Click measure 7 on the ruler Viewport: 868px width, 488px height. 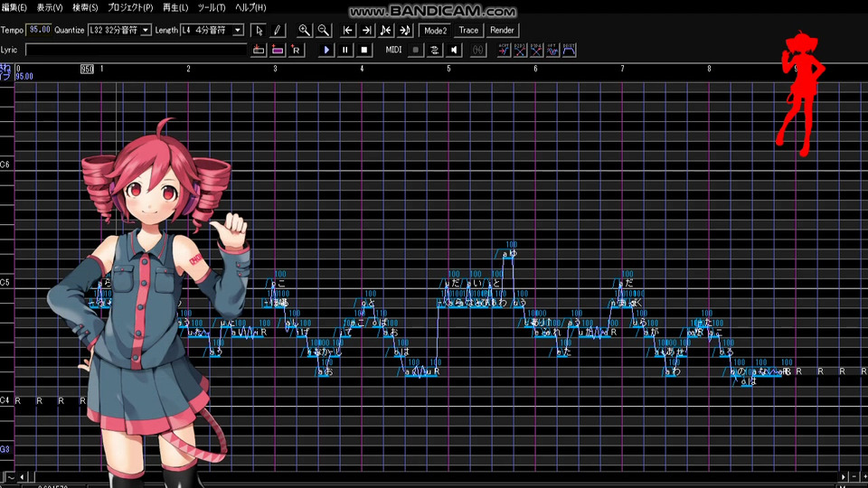click(622, 69)
